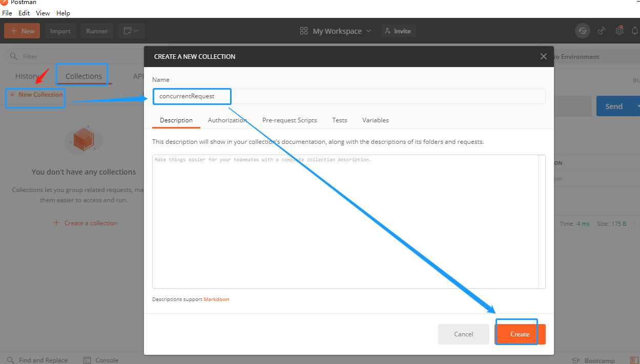Click the 'Time: 4 ms' response text

tap(574, 224)
